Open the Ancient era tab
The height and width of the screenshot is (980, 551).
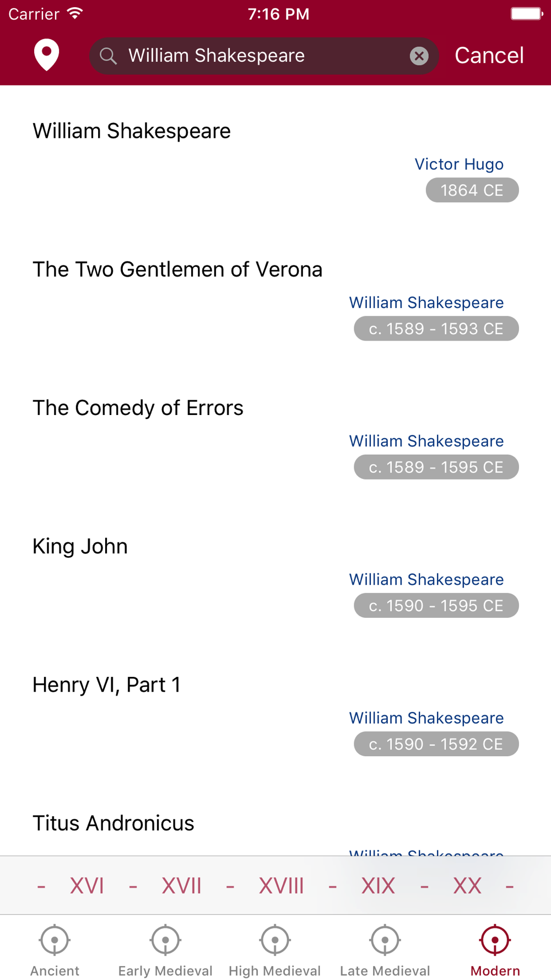click(x=55, y=950)
